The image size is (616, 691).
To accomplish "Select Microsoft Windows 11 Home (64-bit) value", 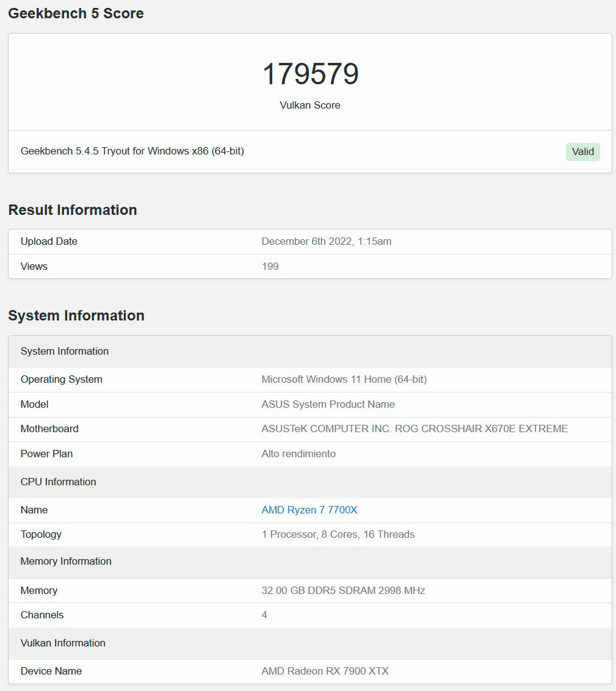I will [x=344, y=380].
